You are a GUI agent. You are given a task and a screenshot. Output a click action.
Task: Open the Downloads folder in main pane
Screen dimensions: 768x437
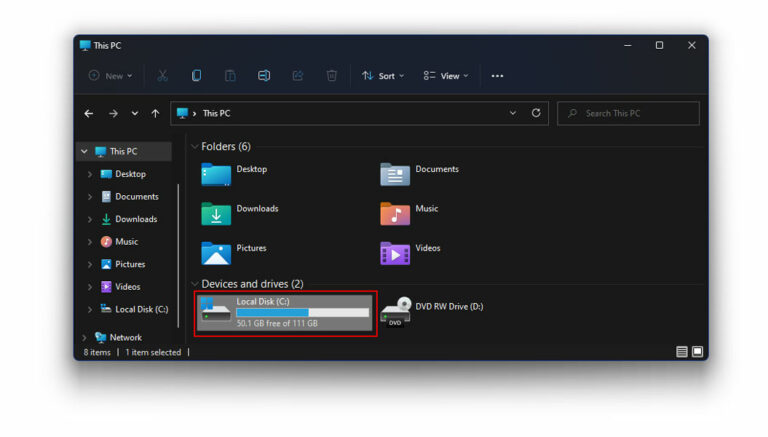click(x=216, y=214)
